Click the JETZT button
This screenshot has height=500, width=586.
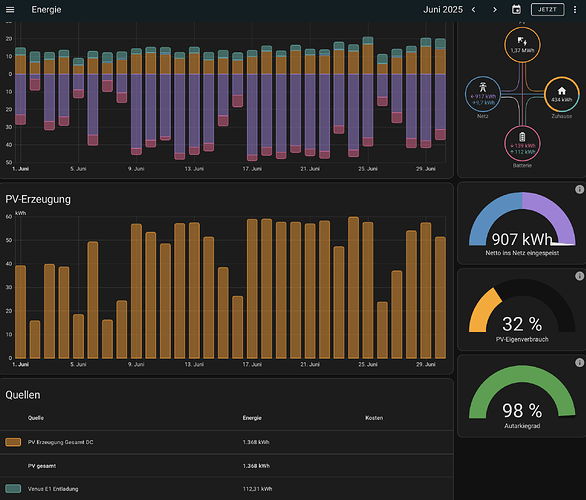coord(548,10)
